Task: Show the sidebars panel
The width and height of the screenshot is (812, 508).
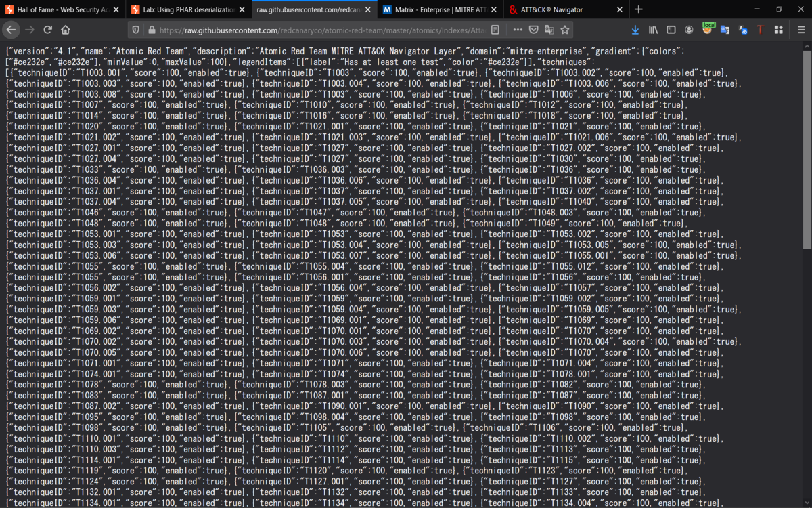Action: [671, 30]
